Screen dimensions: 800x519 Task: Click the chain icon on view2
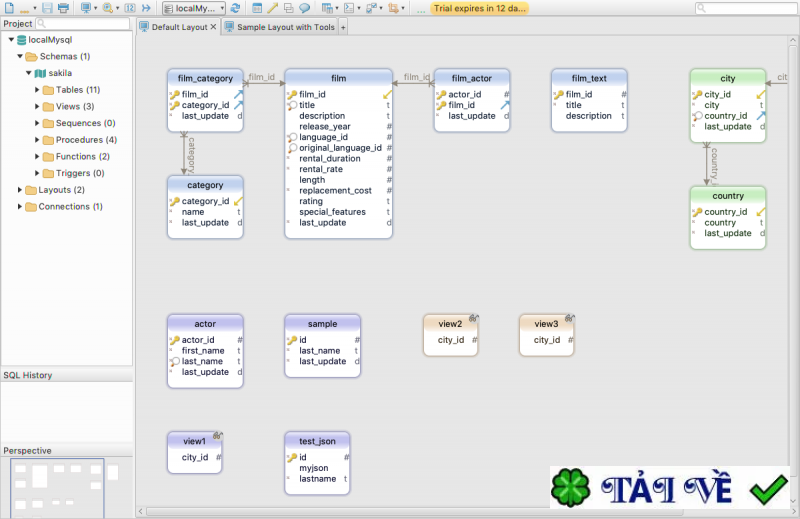click(473, 318)
